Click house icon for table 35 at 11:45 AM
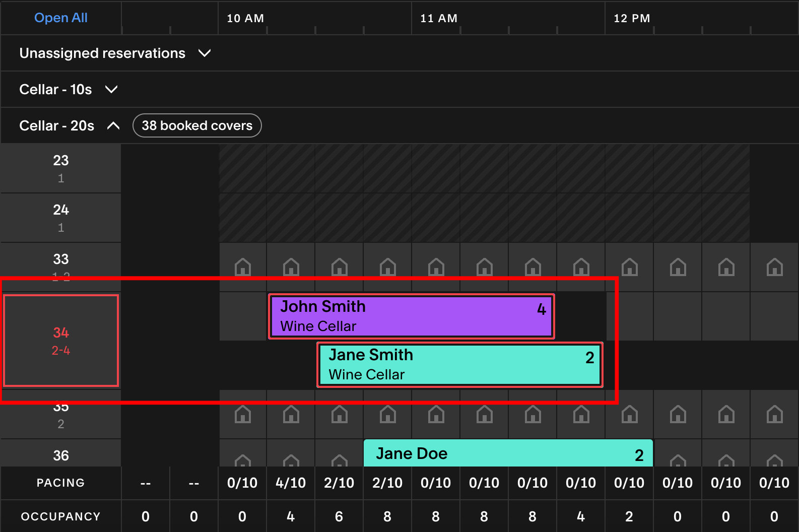Image resolution: width=799 pixels, height=532 pixels. [581, 415]
